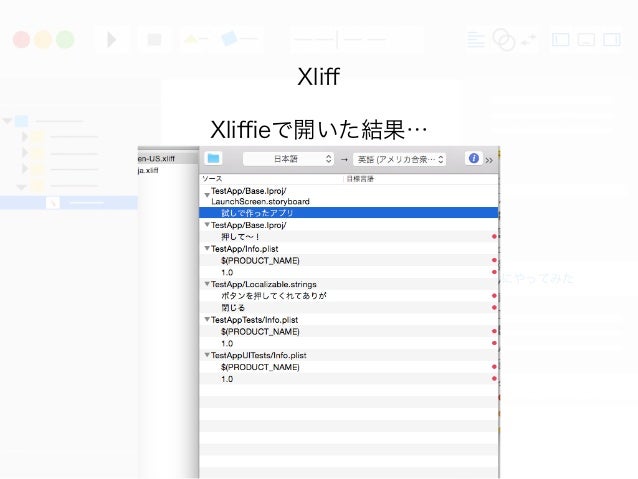This screenshot has height=479, width=638.
Task: Show more toolbar items via double chevron
Action: (x=489, y=160)
